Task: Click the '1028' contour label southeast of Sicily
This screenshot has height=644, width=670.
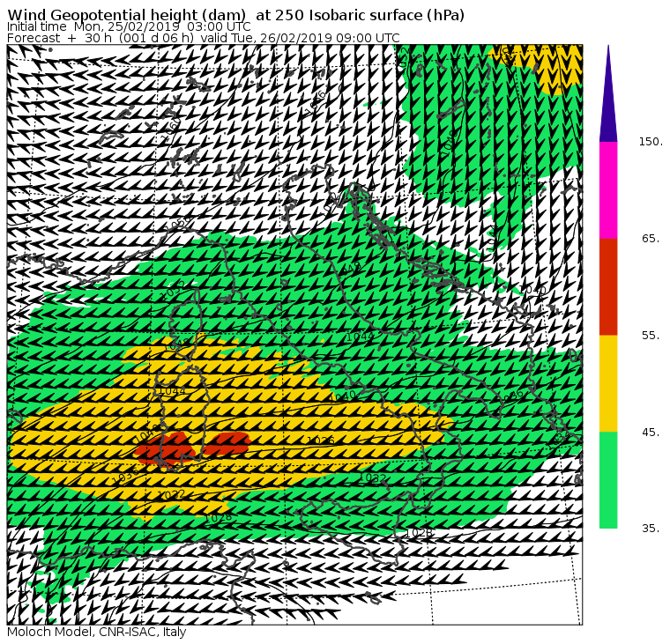Action: click(419, 533)
